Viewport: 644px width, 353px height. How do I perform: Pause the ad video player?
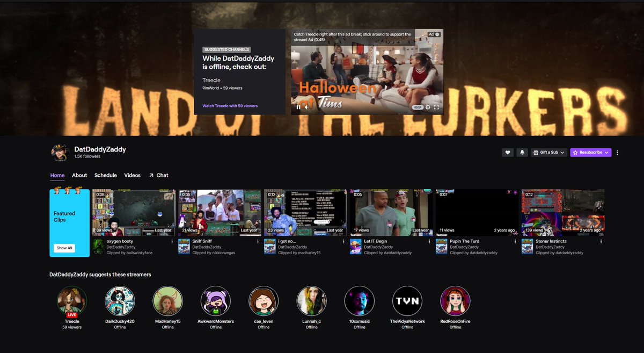click(x=298, y=107)
